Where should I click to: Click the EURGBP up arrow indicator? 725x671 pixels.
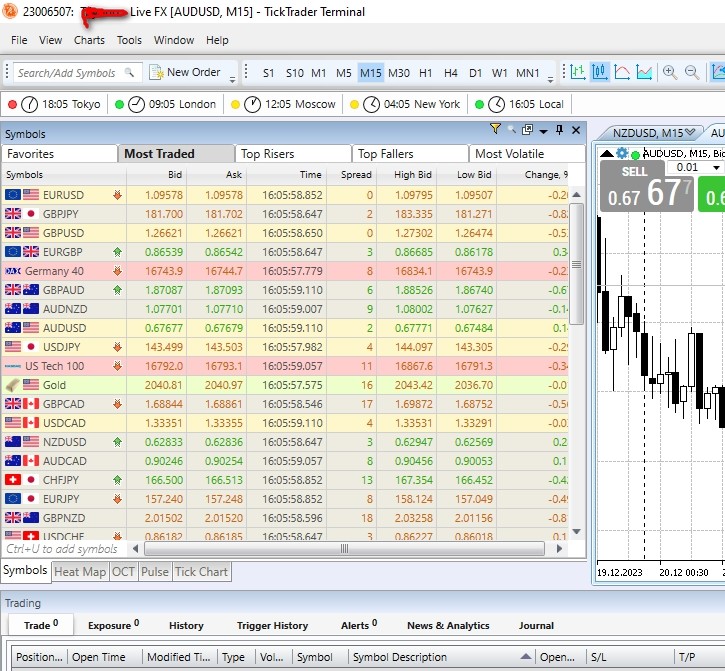pyautogui.click(x=117, y=252)
